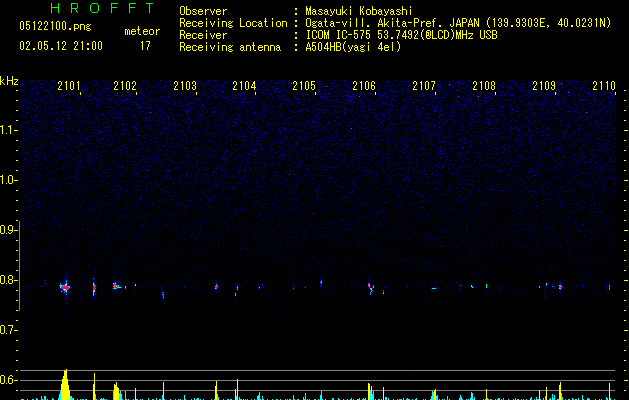Click the 2103 time marker

tap(185, 85)
